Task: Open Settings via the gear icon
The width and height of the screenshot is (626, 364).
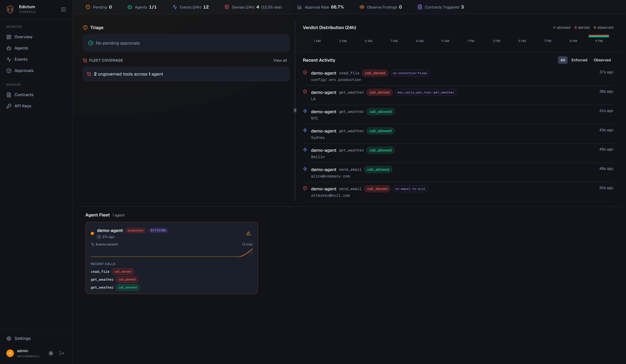Action: (9, 338)
